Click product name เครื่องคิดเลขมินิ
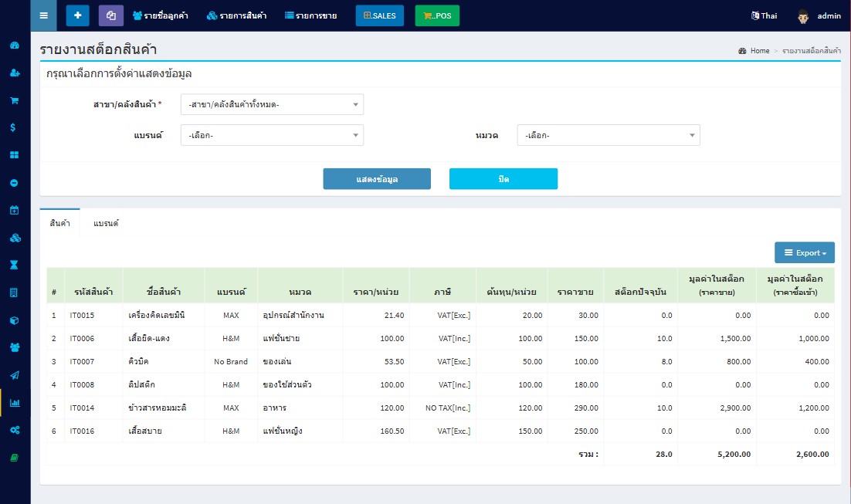 coord(156,315)
